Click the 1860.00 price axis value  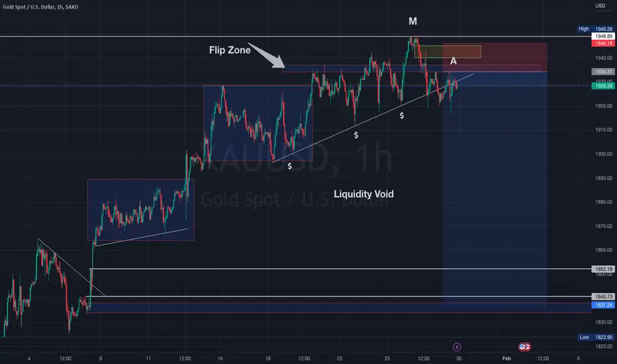coord(604,250)
